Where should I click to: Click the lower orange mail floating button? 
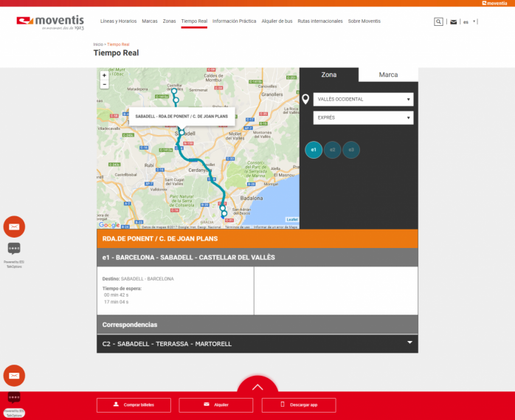(x=14, y=376)
